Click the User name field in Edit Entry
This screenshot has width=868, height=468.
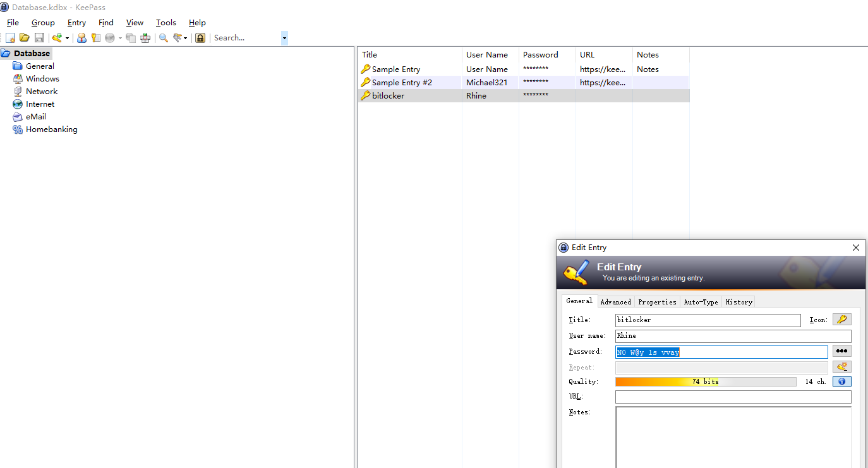coord(733,336)
